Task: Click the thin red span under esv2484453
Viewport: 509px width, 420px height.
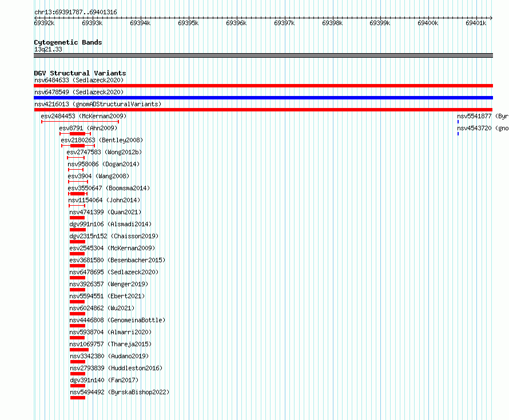Action: [80, 122]
